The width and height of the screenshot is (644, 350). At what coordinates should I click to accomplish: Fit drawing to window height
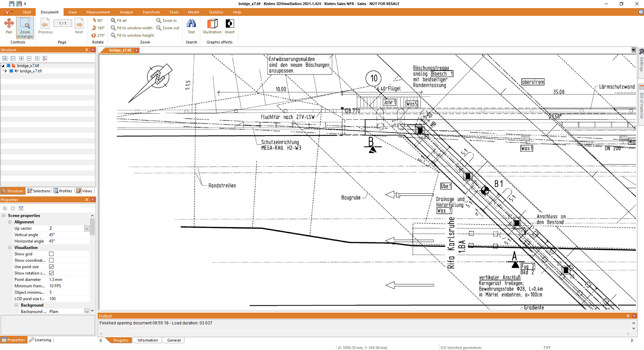pos(132,35)
